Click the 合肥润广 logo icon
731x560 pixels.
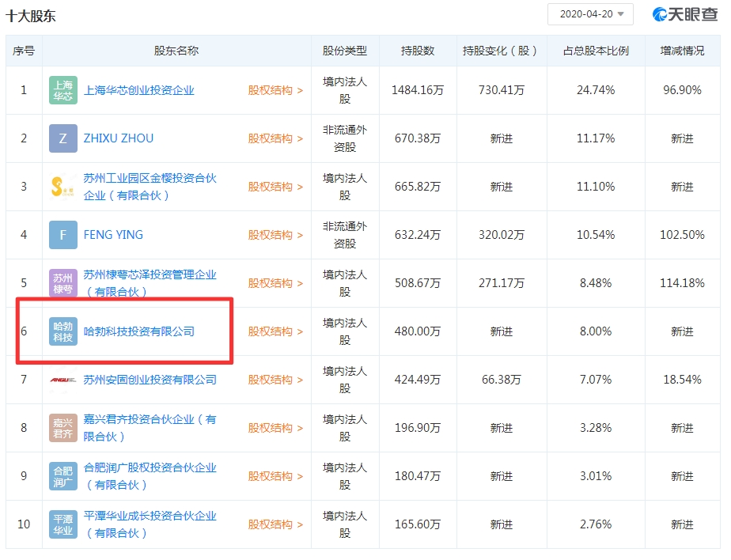click(x=63, y=476)
